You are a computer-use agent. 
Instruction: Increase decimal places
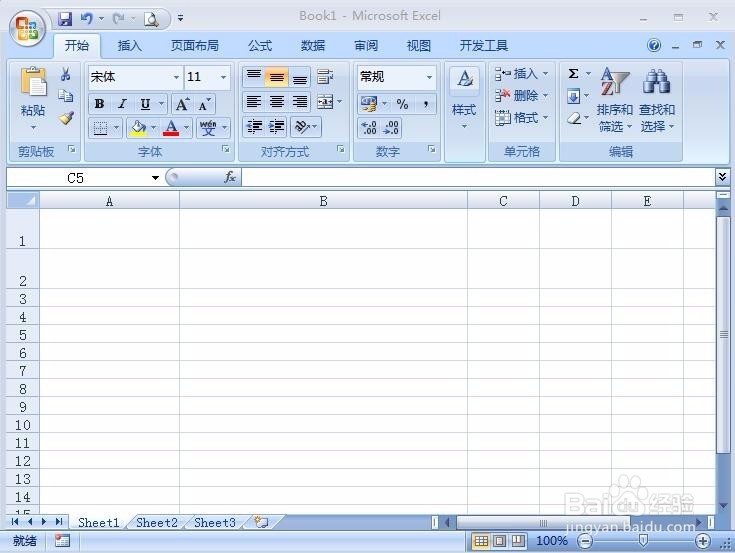(369, 128)
